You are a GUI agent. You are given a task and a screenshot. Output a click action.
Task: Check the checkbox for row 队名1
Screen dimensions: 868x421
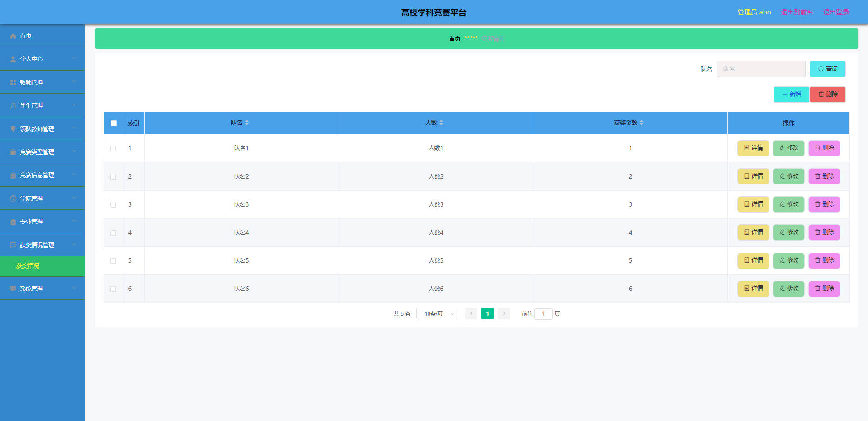coord(113,148)
